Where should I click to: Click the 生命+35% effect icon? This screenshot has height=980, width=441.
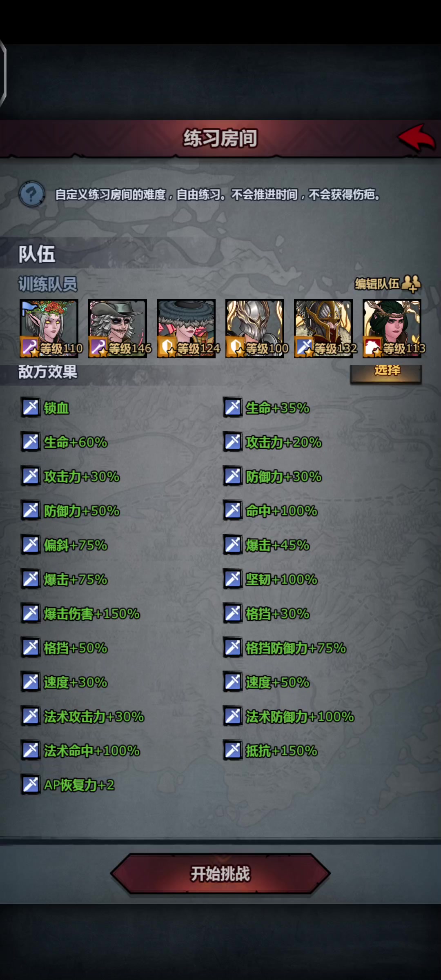(233, 408)
